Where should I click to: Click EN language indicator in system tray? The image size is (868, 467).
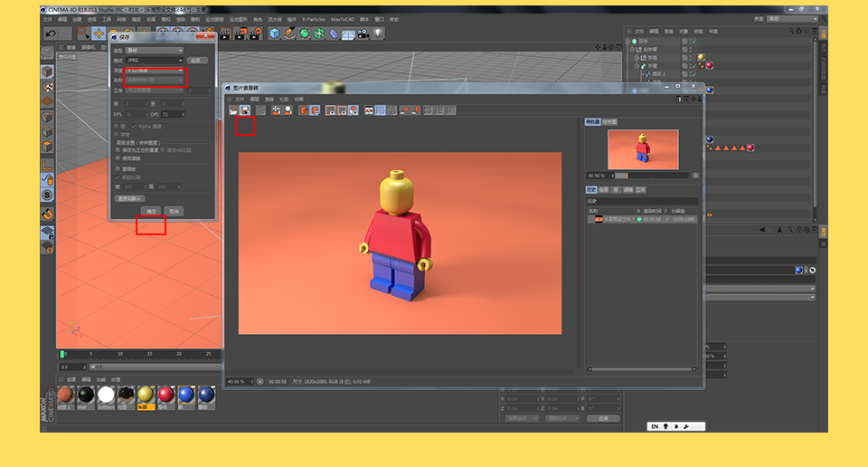point(655,426)
